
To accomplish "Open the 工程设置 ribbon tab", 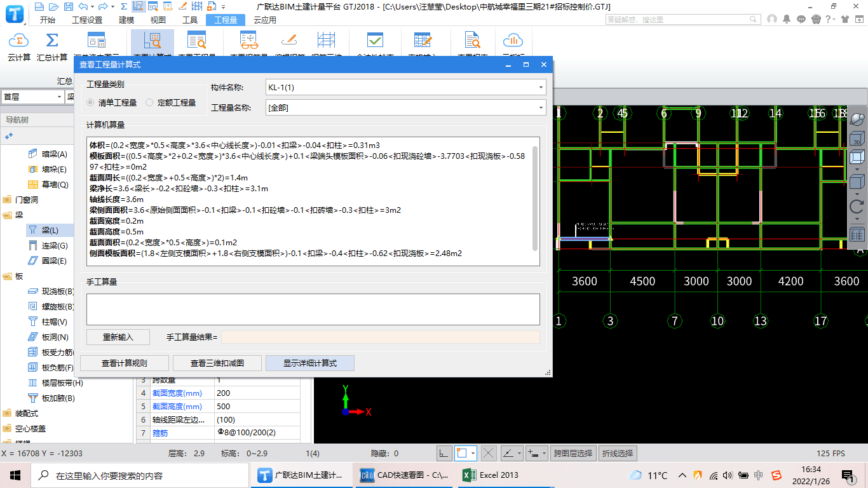I will click(x=87, y=20).
